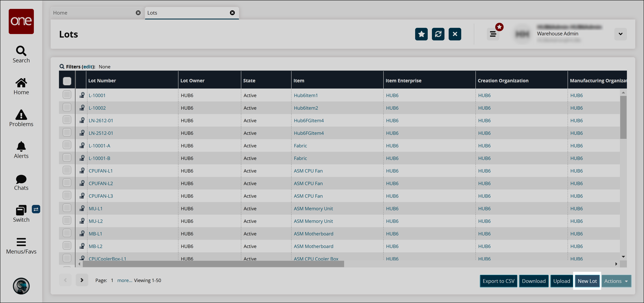This screenshot has width=644, height=303.
Task: Go to next page arrow
Action: 82,280
